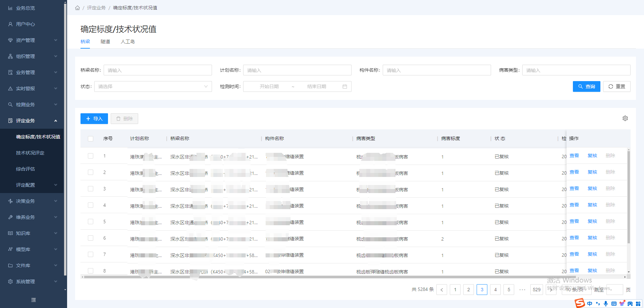The image size is (644, 308).
Task: Click the 业务总览 chart icon
Action: (x=10, y=8)
